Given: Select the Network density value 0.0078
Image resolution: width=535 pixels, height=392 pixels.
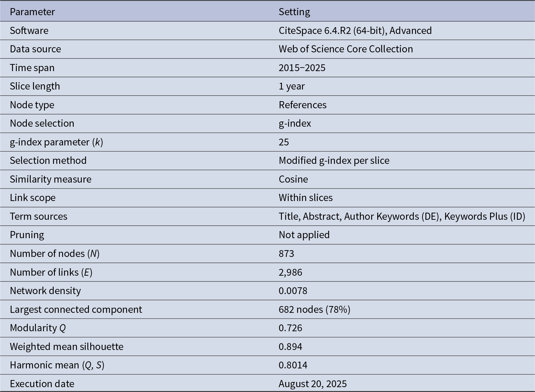Looking at the screenshot, I should point(293,291).
